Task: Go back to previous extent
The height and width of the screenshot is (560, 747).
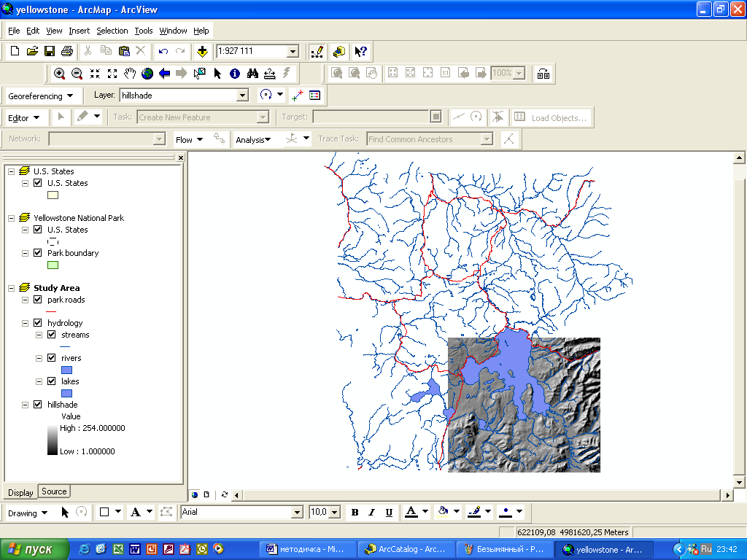Action: [x=164, y=74]
